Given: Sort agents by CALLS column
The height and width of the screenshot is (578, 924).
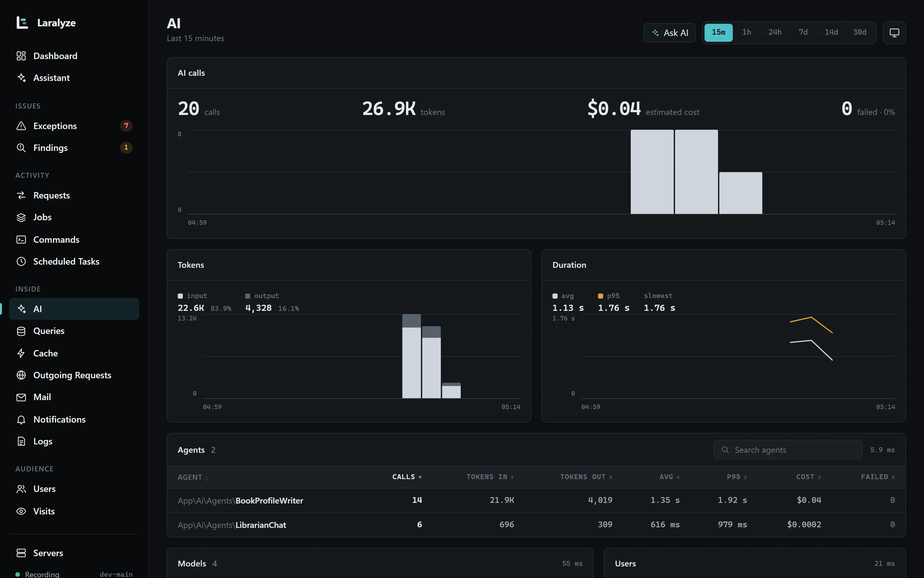Looking at the screenshot, I should (406, 477).
